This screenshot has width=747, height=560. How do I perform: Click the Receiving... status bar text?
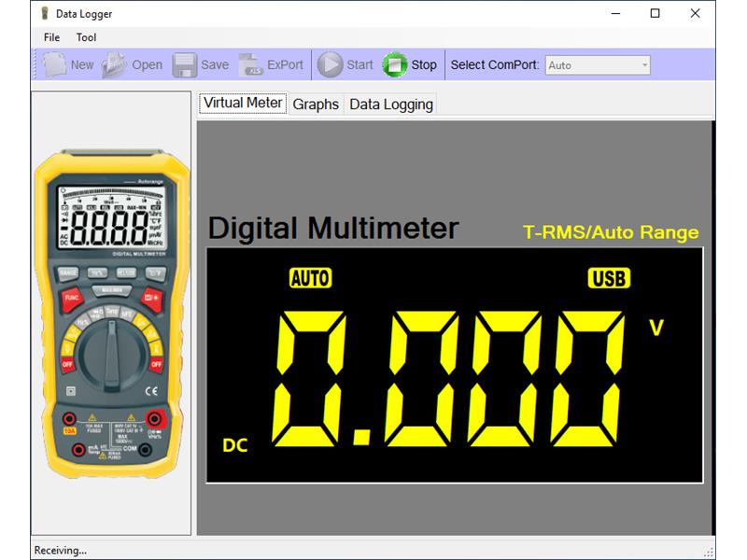point(61,550)
